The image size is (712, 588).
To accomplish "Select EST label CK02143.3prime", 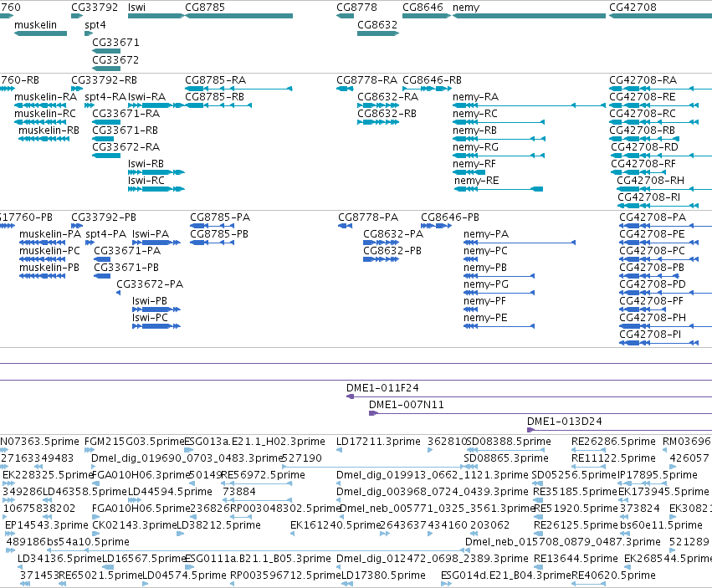I will pyautogui.click(x=134, y=525).
